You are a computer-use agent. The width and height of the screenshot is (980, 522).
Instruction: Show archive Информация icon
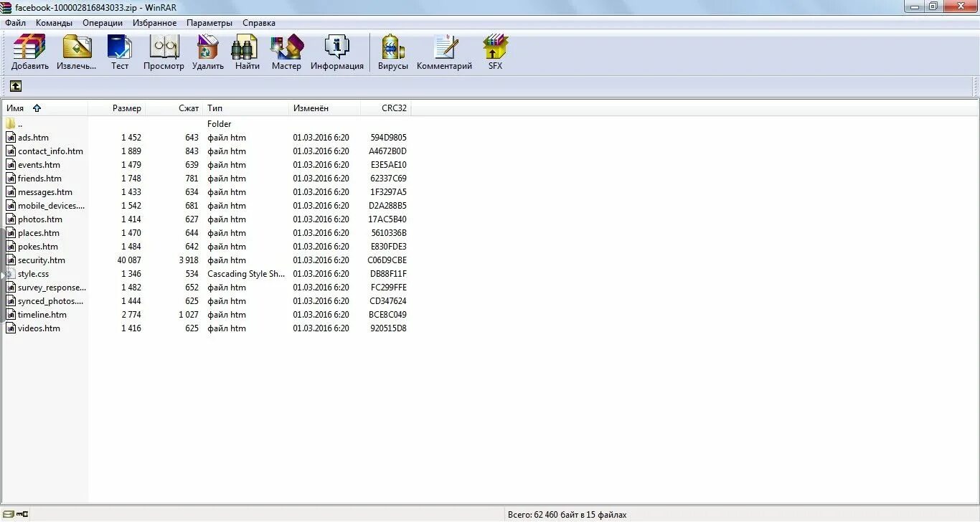click(x=336, y=47)
